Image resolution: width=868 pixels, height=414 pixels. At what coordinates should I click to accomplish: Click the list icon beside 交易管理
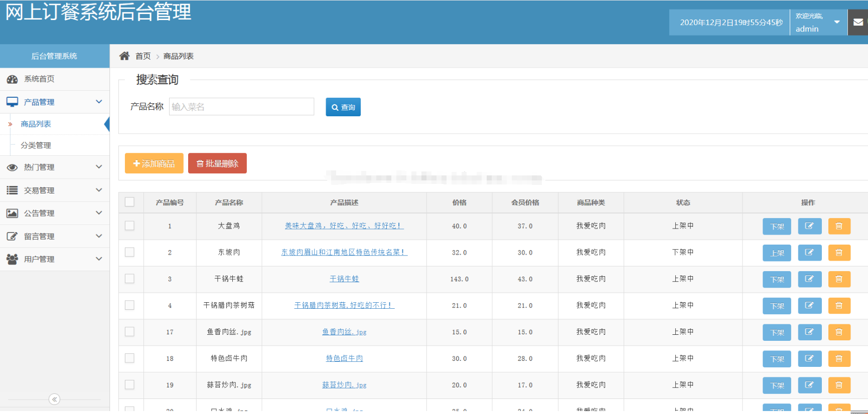pyautogui.click(x=12, y=190)
